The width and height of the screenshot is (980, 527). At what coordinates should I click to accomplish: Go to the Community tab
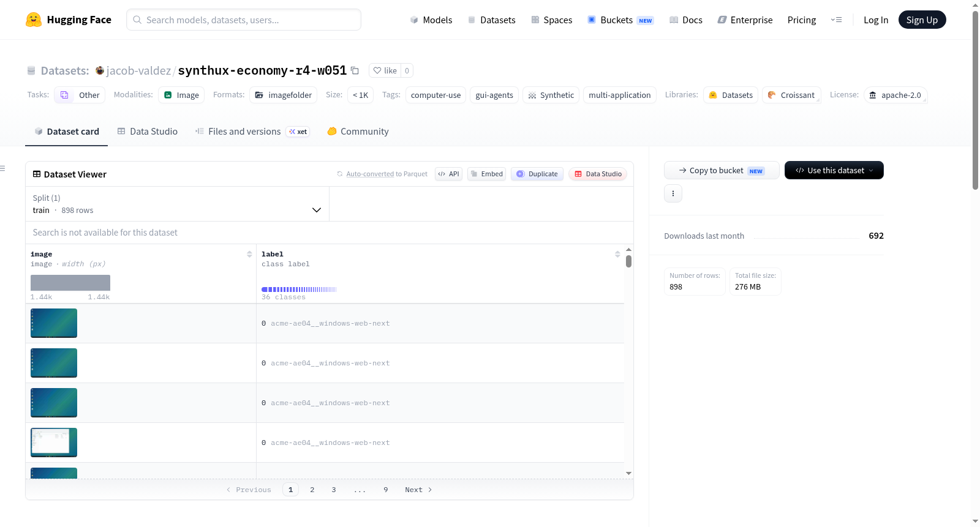coord(358,131)
